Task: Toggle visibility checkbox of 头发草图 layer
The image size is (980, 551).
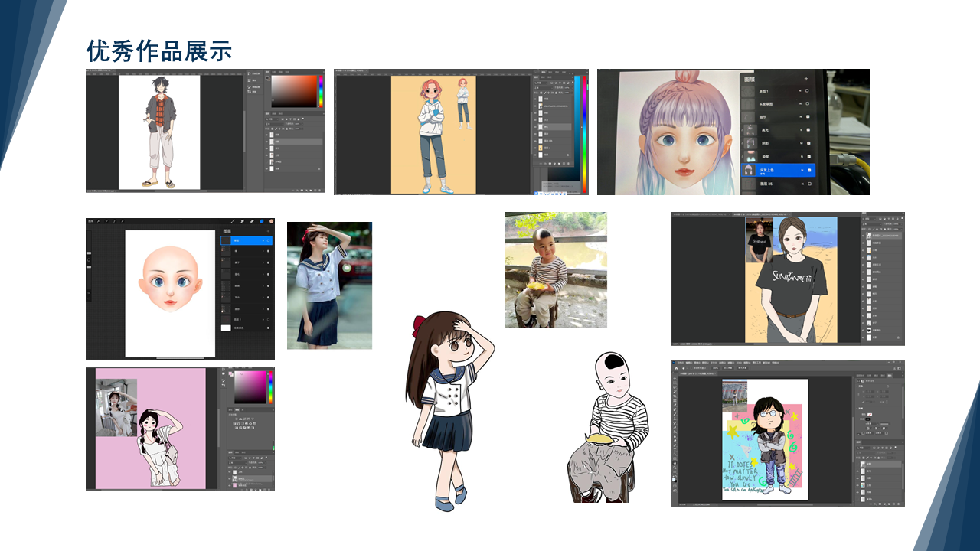Action: 807,103
